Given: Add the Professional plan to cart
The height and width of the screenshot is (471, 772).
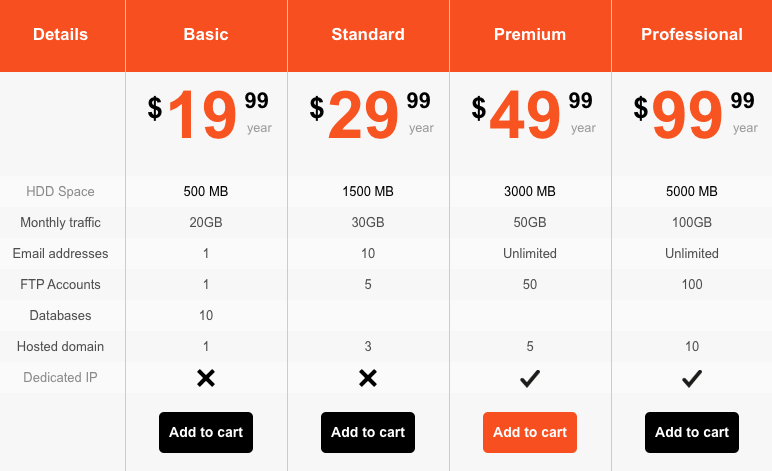Looking at the screenshot, I should 692,432.
